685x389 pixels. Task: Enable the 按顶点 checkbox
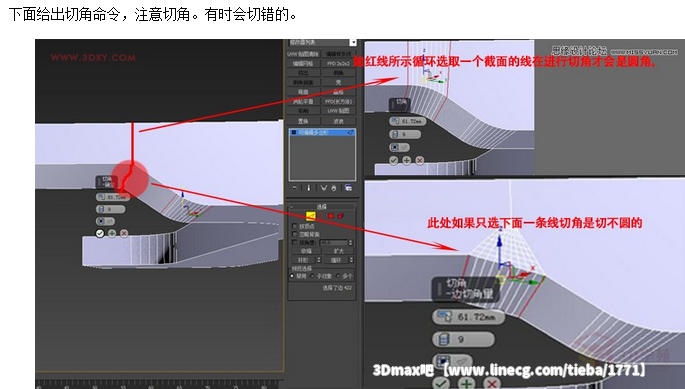point(294,226)
